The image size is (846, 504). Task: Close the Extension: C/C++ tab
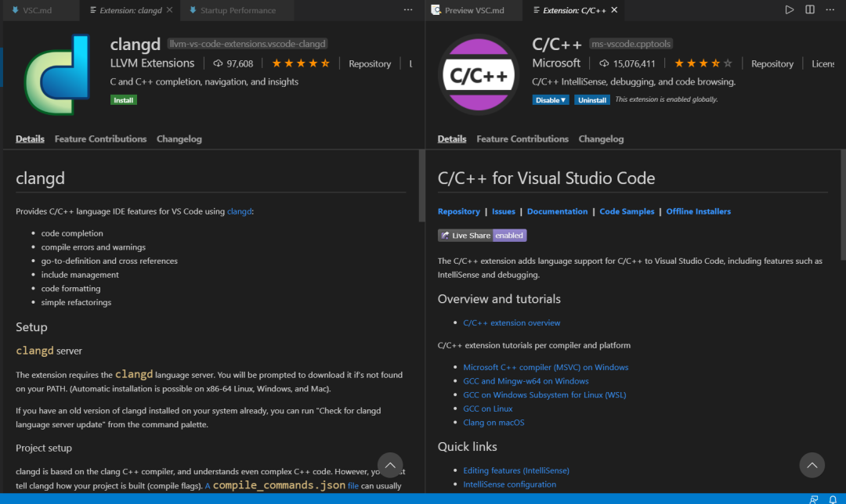tap(614, 10)
